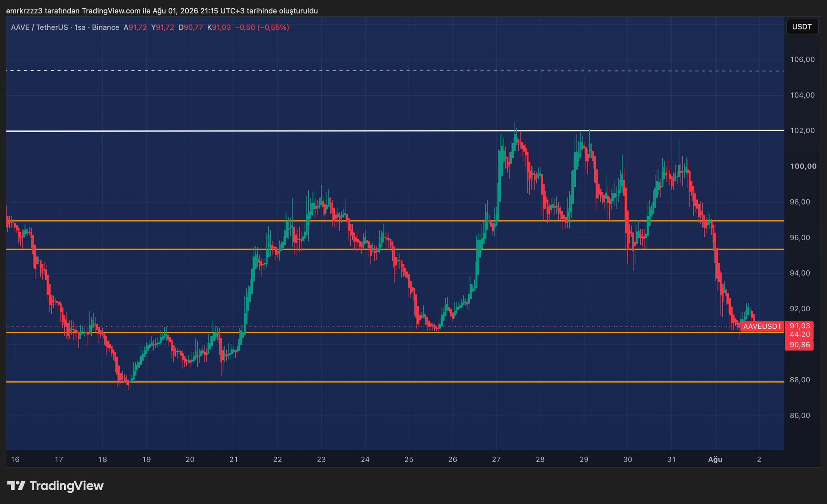Click date 24 on the time axis
The width and height of the screenshot is (827, 504).
point(365,459)
